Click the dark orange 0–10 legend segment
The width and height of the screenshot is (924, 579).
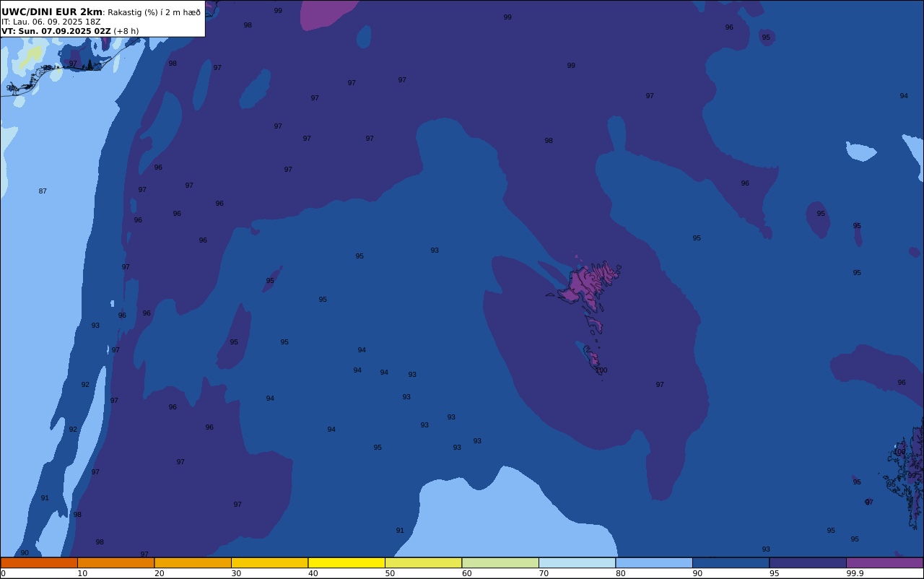click(x=39, y=562)
